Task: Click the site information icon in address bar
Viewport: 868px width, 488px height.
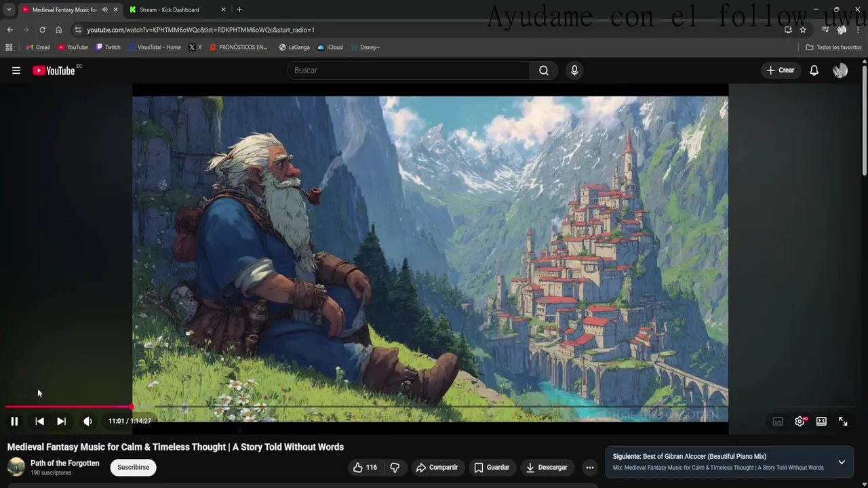Action: 78,30
